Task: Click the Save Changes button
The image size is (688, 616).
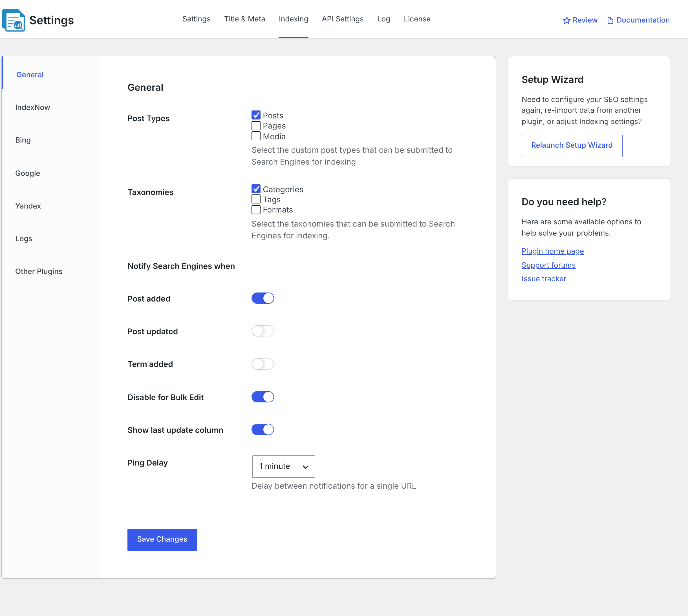Action: coord(162,540)
